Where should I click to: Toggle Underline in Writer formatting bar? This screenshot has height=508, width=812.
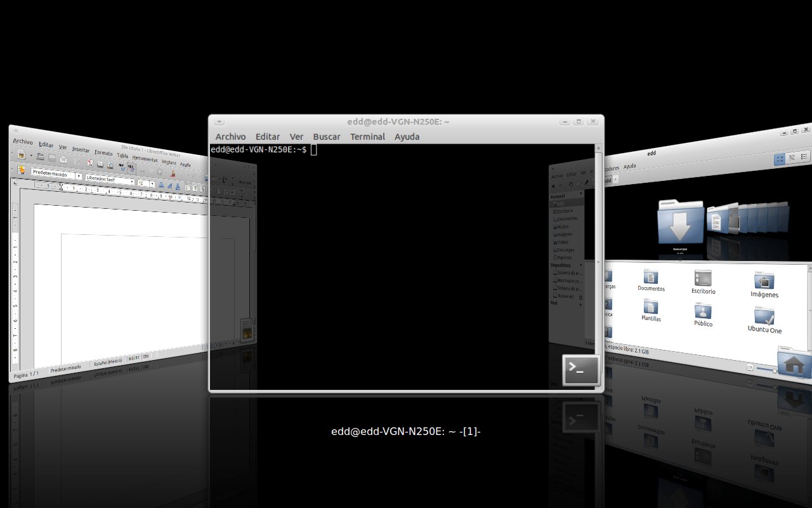[x=178, y=186]
